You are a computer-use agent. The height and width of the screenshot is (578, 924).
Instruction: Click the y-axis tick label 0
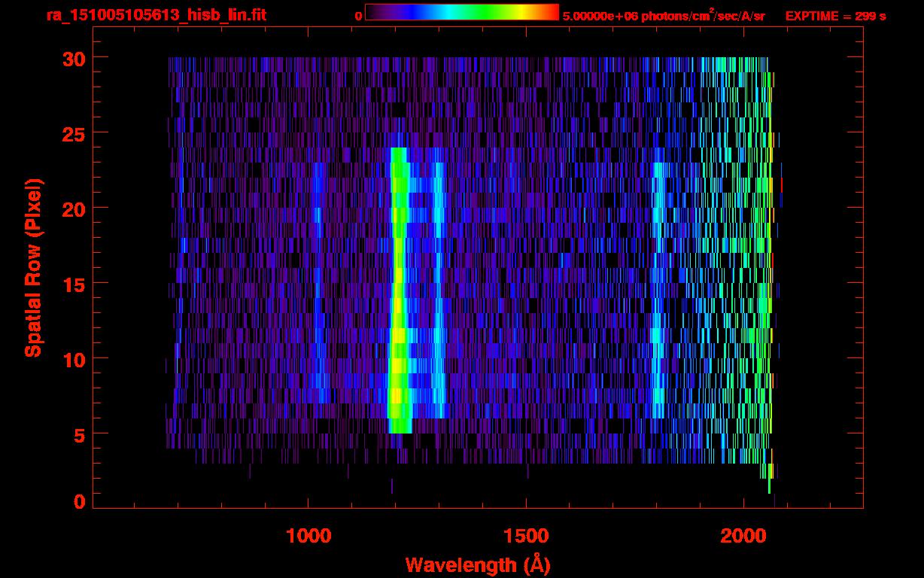point(80,502)
